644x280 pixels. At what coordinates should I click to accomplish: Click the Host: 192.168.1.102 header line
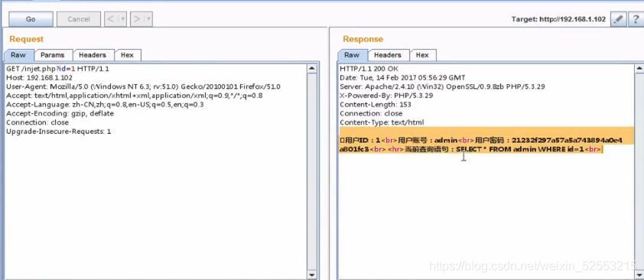(39, 77)
